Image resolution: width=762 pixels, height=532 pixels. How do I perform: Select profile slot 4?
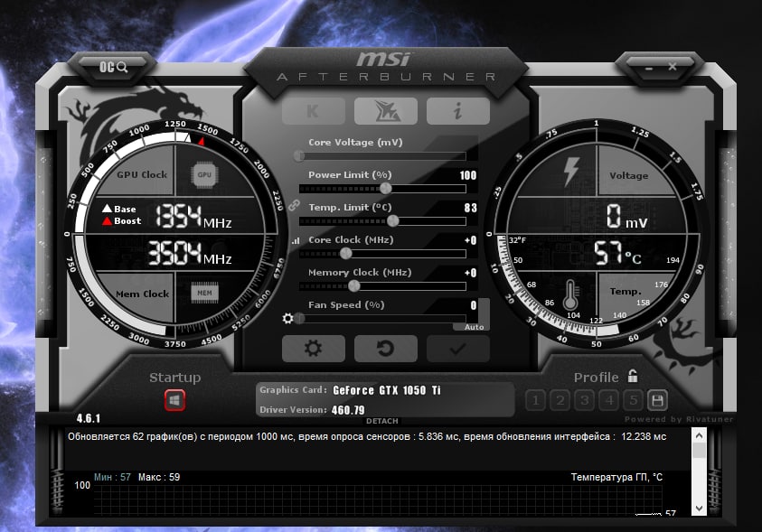point(609,400)
